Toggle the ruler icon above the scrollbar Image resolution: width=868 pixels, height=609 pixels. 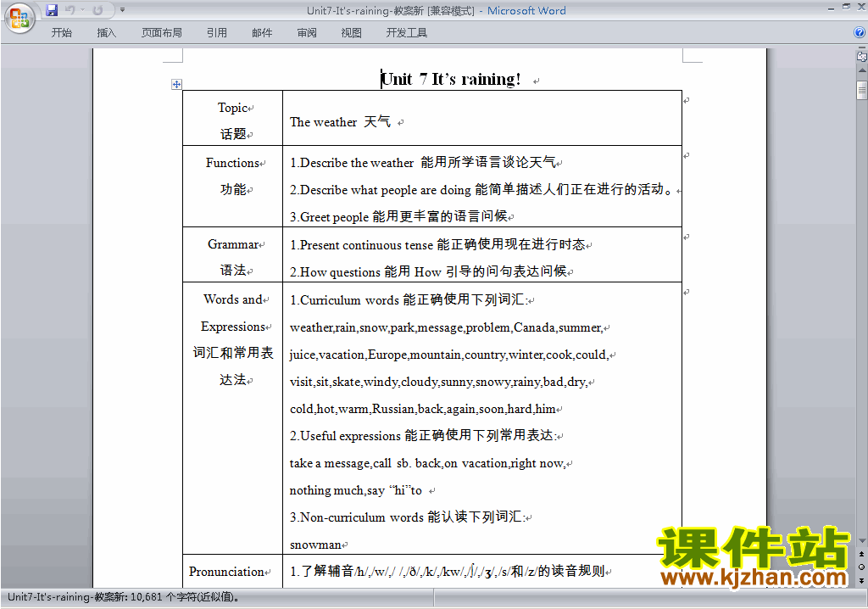point(861,56)
